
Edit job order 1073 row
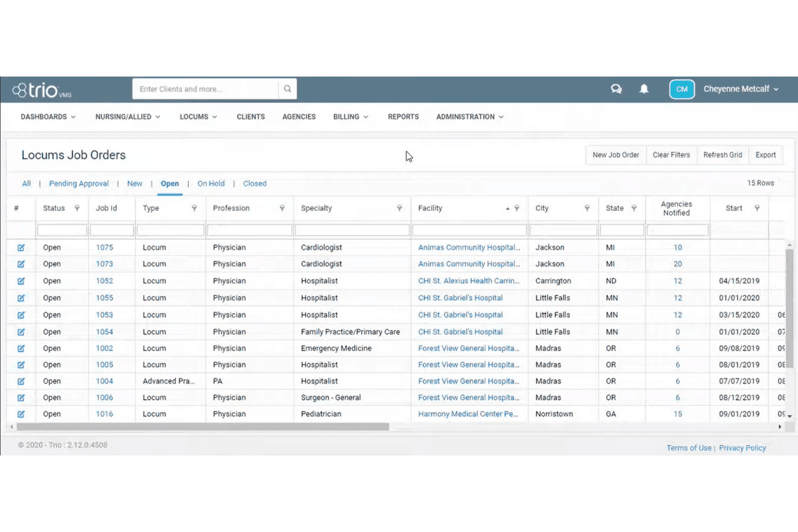[x=21, y=264]
